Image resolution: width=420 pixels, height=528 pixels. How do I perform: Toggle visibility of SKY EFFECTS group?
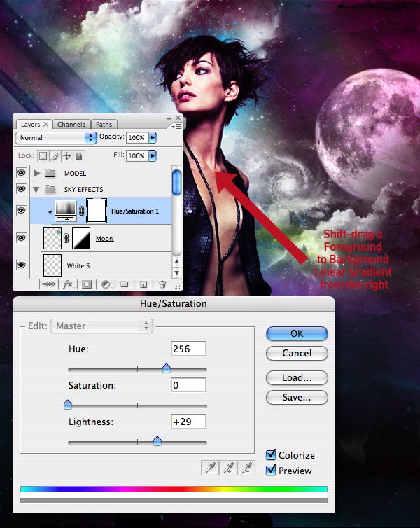(21, 189)
